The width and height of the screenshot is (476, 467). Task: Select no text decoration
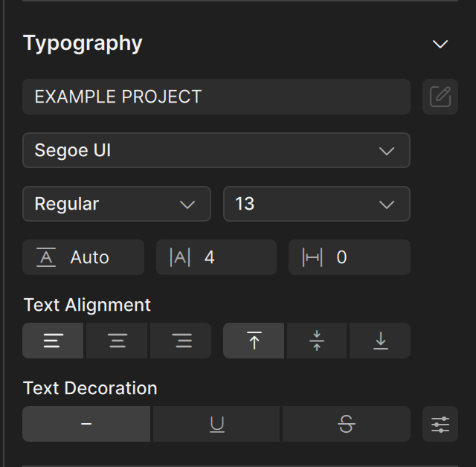pos(86,424)
